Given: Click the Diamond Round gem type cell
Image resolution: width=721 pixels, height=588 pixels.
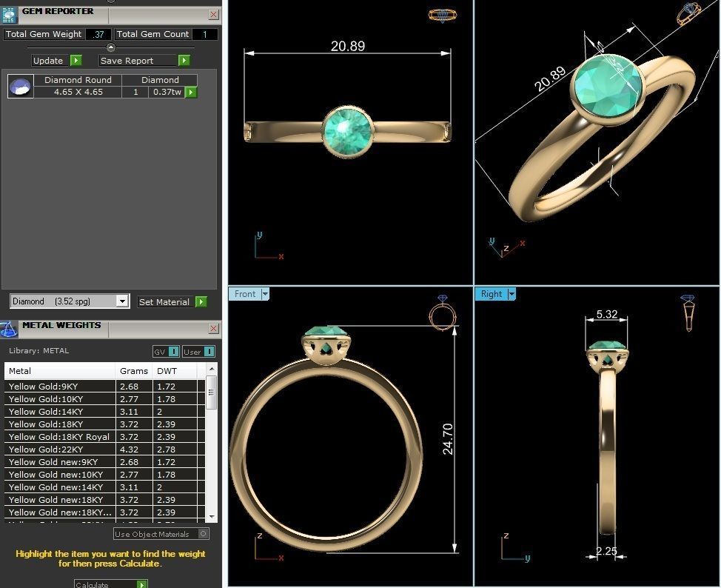Looking at the screenshot, I should coord(78,80).
